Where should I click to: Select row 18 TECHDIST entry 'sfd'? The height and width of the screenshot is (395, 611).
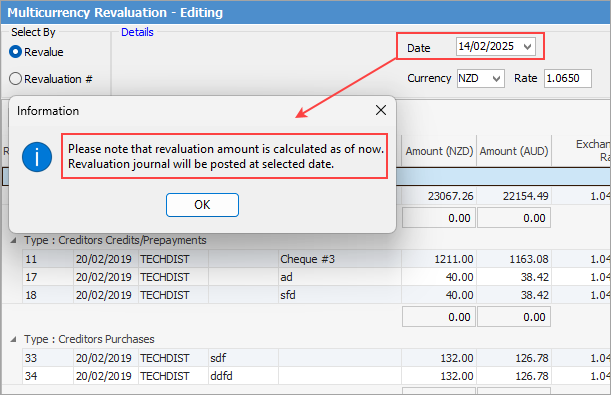[x=316, y=295]
